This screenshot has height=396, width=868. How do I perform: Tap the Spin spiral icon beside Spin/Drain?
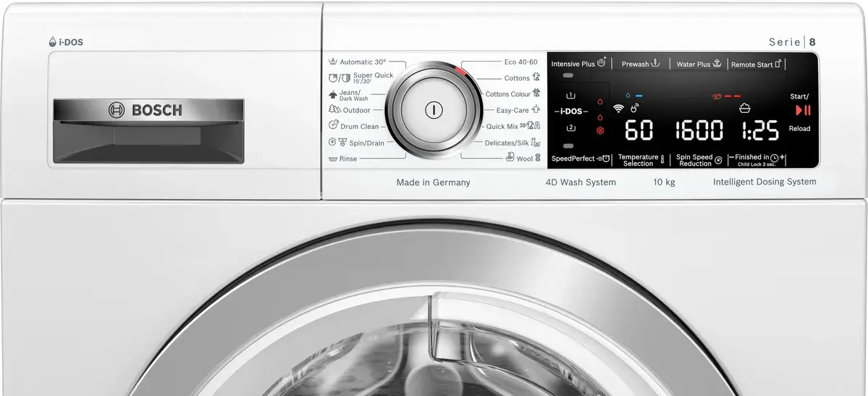coord(332,143)
